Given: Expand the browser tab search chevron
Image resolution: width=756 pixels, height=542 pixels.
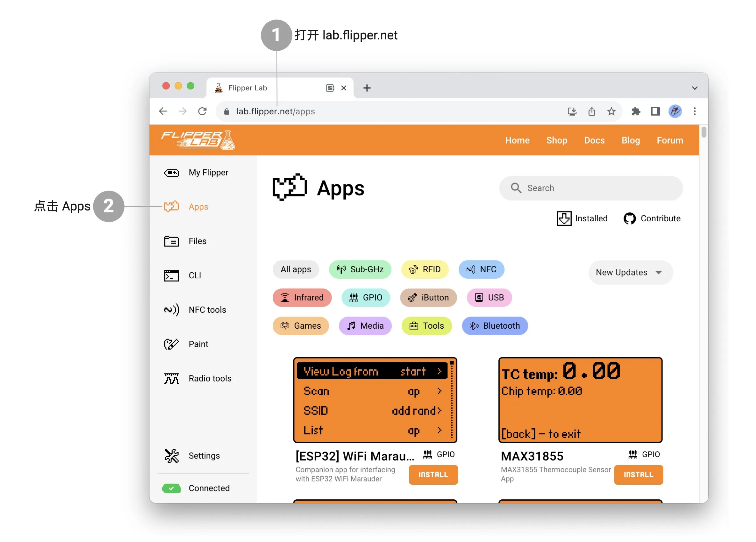Looking at the screenshot, I should coord(695,88).
